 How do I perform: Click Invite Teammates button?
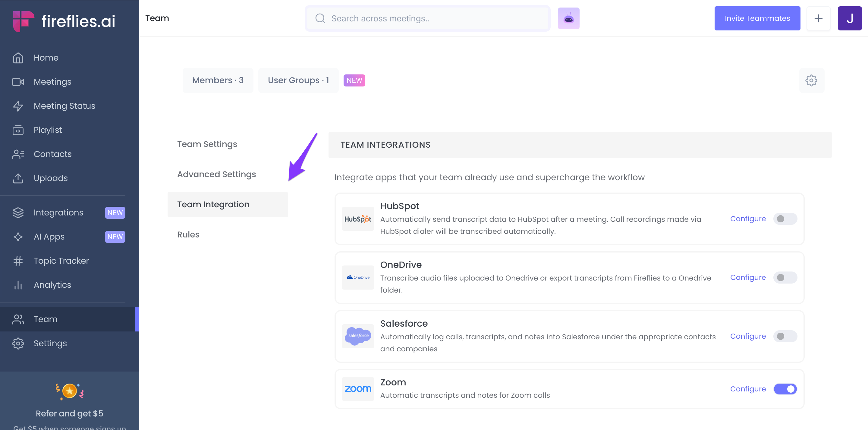click(757, 18)
